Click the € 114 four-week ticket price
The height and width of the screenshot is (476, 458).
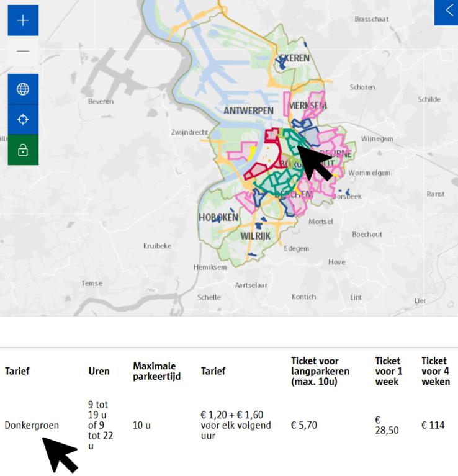tap(433, 425)
